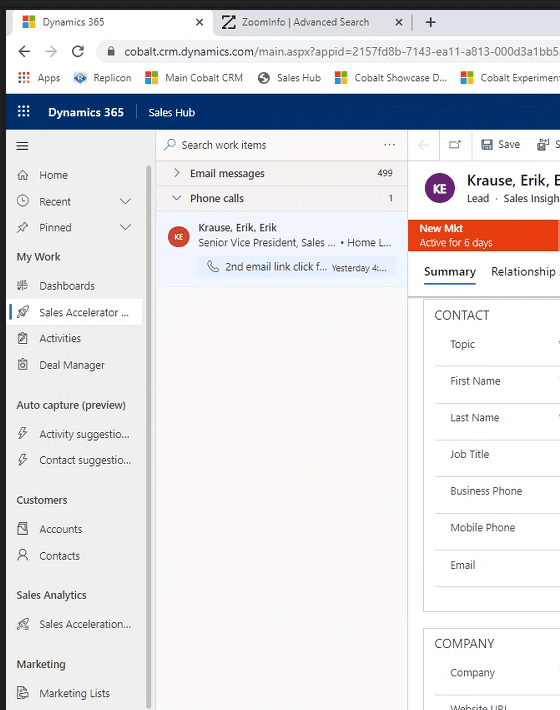The width and height of the screenshot is (560, 710).
Task: Click the browser back arrow
Action: tap(24, 52)
